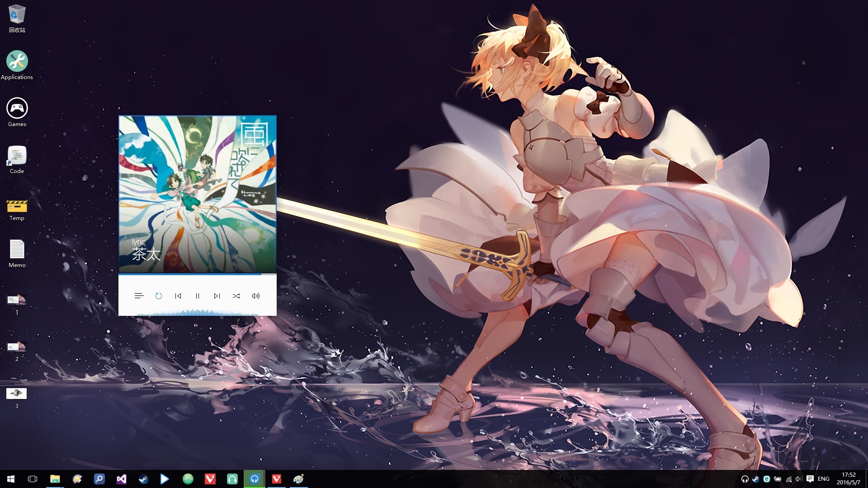Open the Games desktop folder

tap(17, 109)
